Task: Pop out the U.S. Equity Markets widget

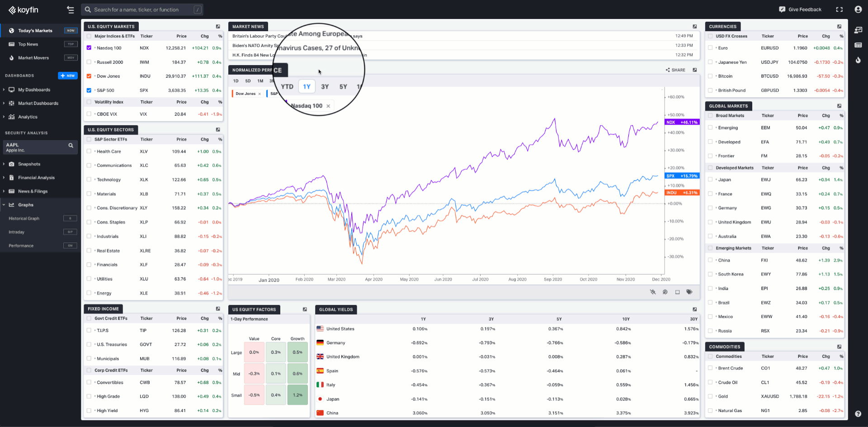Action: coord(218,27)
